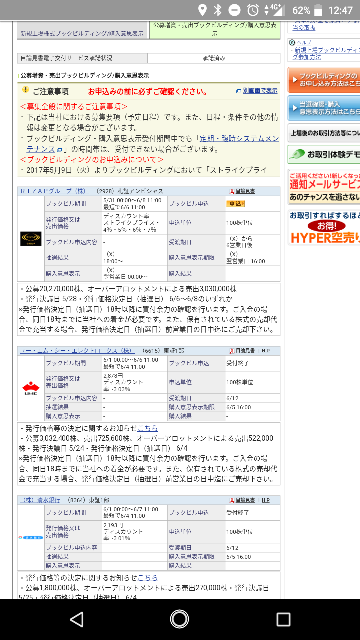Open the こちら link in third listing notes
This screenshot has width=360, height=640.
click(x=147, y=578)
